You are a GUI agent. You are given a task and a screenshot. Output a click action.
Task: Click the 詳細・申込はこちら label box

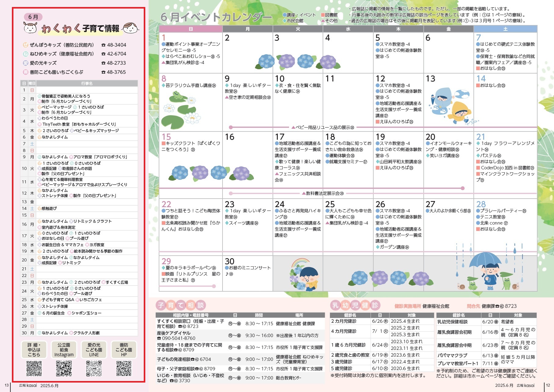pos(34,350)
